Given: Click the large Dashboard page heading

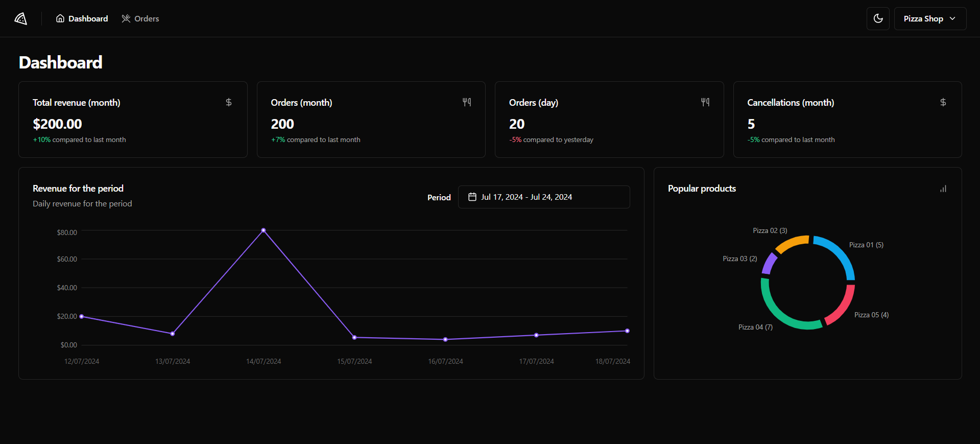Looking at the screenshot, I should point(61,62).
